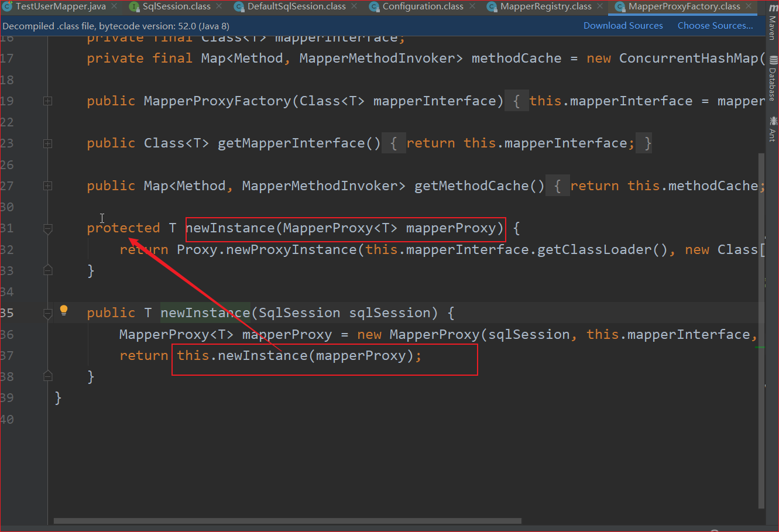Select the MapperProxyFactory.class tab
Viewport: 779px width, 532px height.
[x=684, y=6]
